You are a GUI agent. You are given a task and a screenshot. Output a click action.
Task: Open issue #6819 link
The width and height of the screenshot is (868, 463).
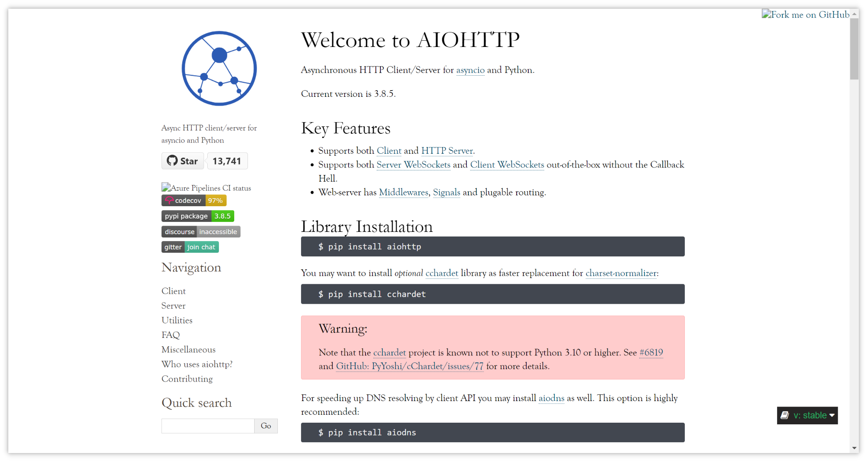(x=651, y=352)
